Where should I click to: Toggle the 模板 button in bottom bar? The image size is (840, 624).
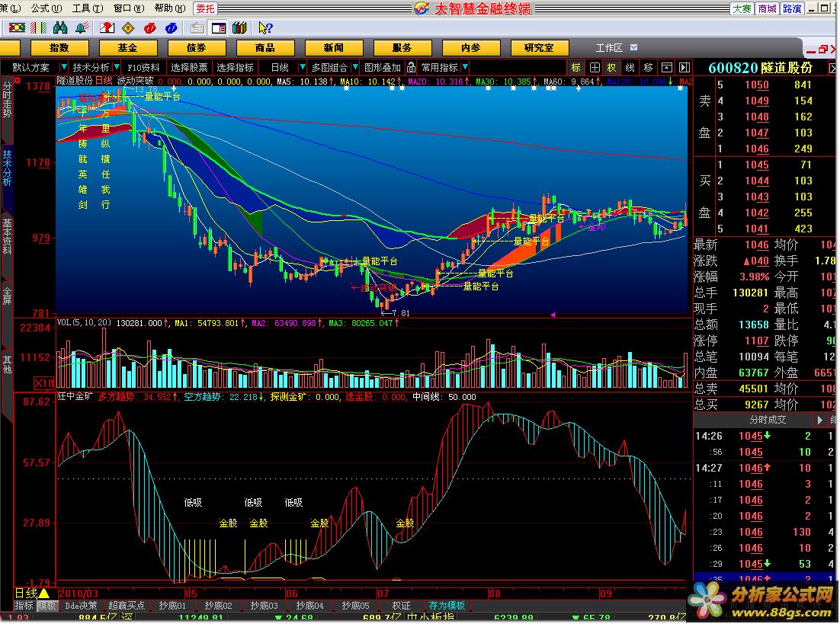click(46, 605)
